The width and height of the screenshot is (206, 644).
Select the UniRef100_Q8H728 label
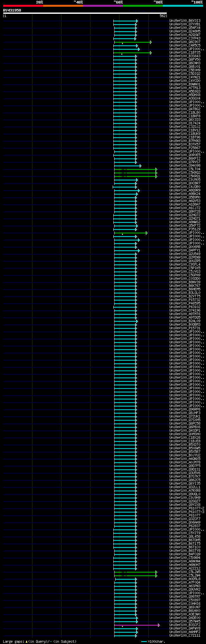coord(185,211)
